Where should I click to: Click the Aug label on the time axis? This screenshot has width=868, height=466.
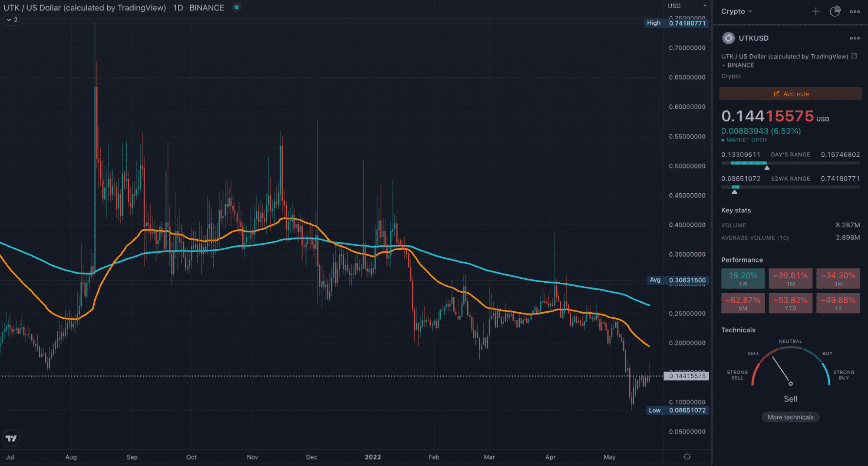point(71,457)
